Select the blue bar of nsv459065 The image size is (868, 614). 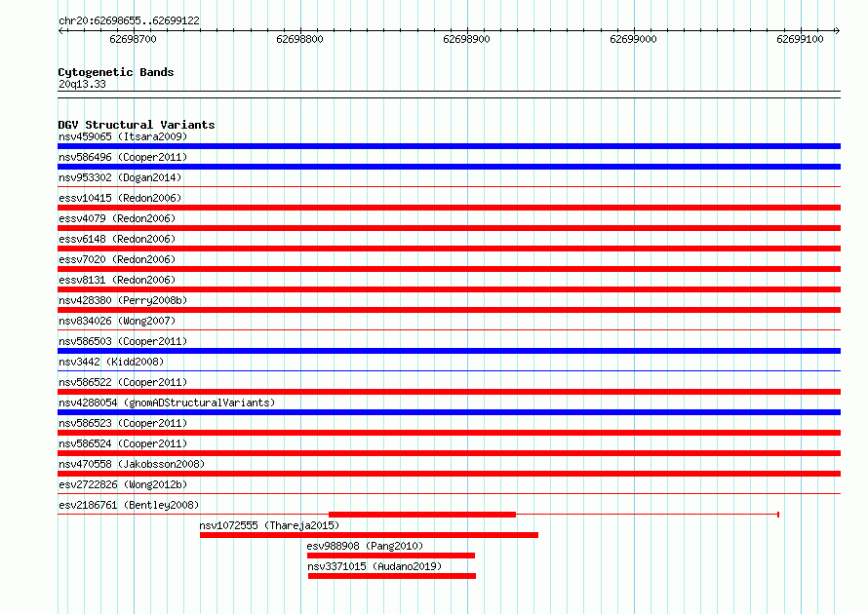449,146
